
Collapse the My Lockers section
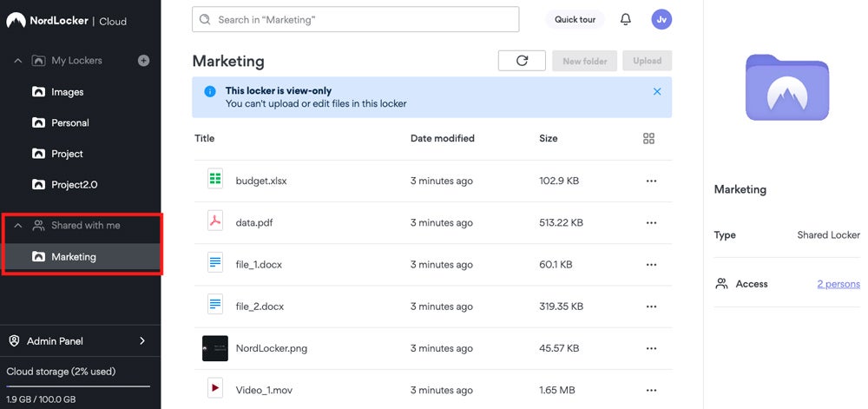coord(17,61)
